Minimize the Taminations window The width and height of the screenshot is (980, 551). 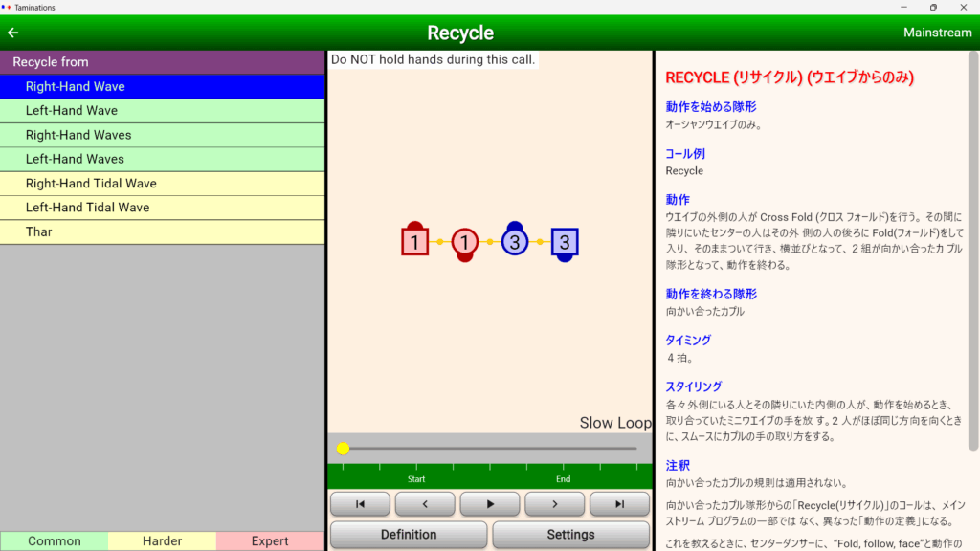(903, 7)
